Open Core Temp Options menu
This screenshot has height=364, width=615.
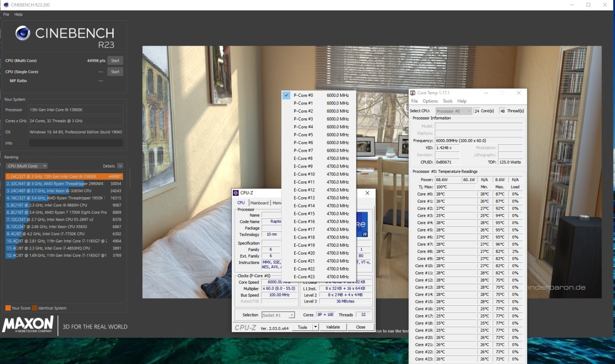[x=430, y=101]
